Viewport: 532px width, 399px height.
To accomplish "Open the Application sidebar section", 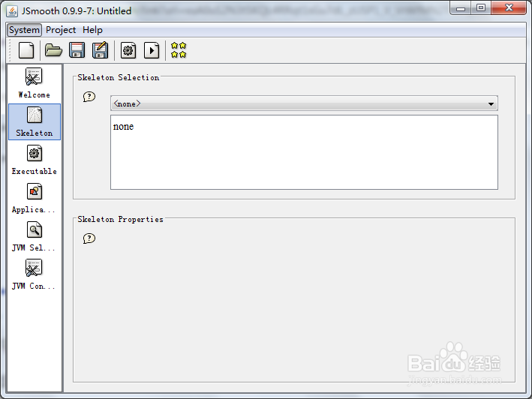I will click(35, 198).
